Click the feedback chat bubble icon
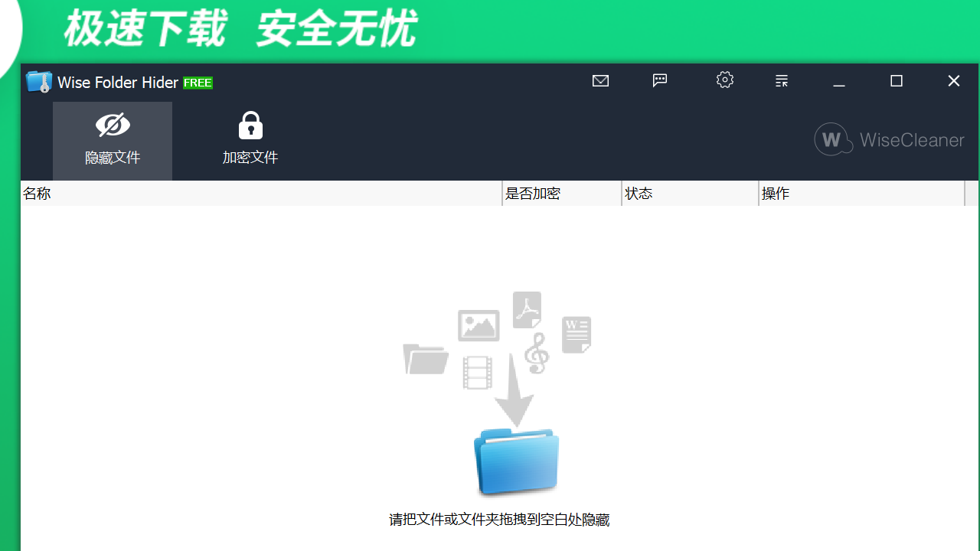The image size is (980, 551). (659, 80)
